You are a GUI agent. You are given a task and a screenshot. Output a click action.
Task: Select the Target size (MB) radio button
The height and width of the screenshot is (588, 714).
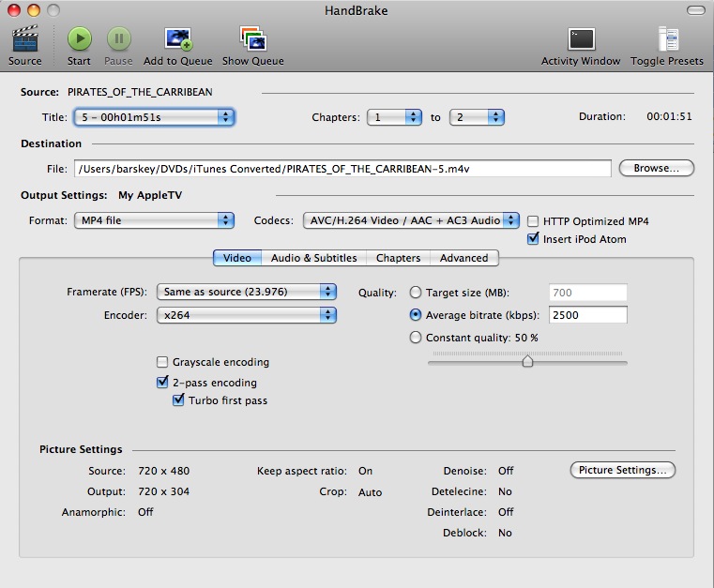[x=416, y=293]
